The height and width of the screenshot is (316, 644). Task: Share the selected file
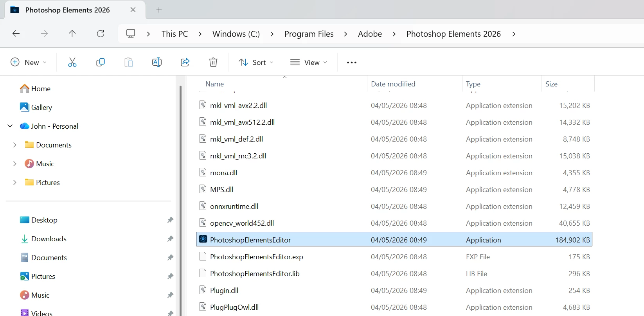[x=185, y=62]
